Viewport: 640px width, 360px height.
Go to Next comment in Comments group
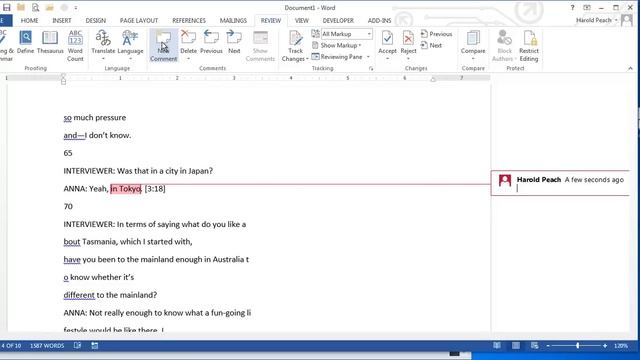click(234, 42)
